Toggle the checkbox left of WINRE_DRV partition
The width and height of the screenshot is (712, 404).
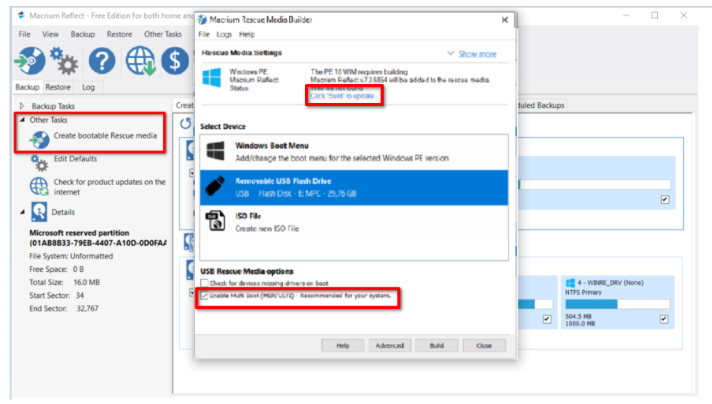coord(547,319)
